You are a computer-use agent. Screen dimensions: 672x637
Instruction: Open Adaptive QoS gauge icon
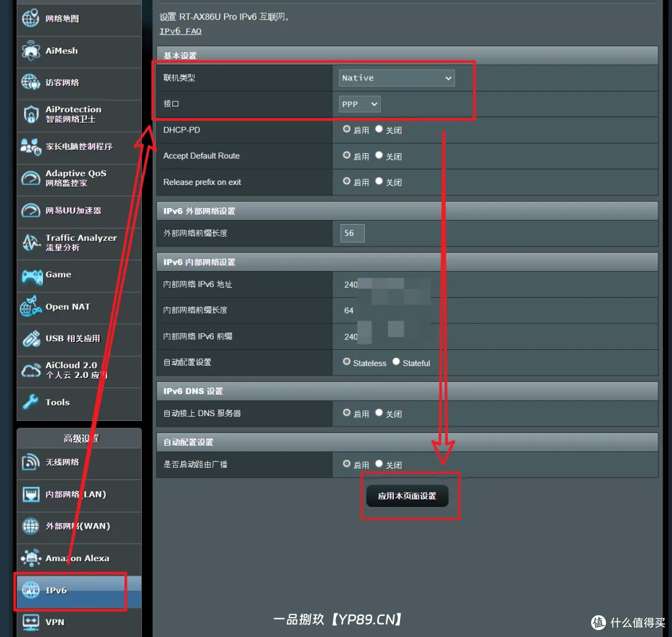click(31, 179)
